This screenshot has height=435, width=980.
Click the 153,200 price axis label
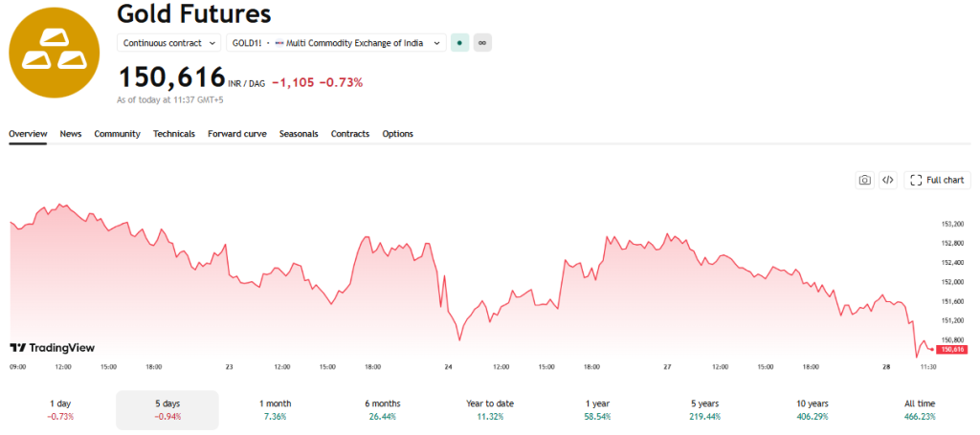pos(952,224)
